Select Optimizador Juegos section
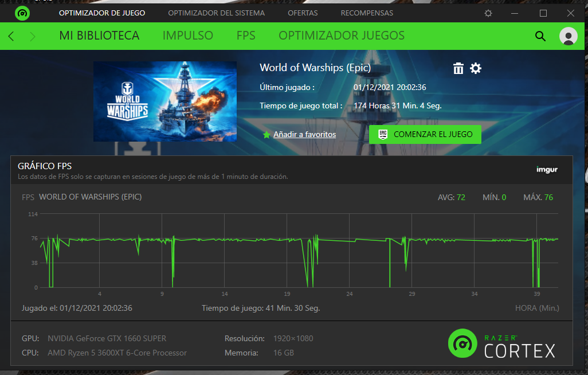 click(342, 36)
